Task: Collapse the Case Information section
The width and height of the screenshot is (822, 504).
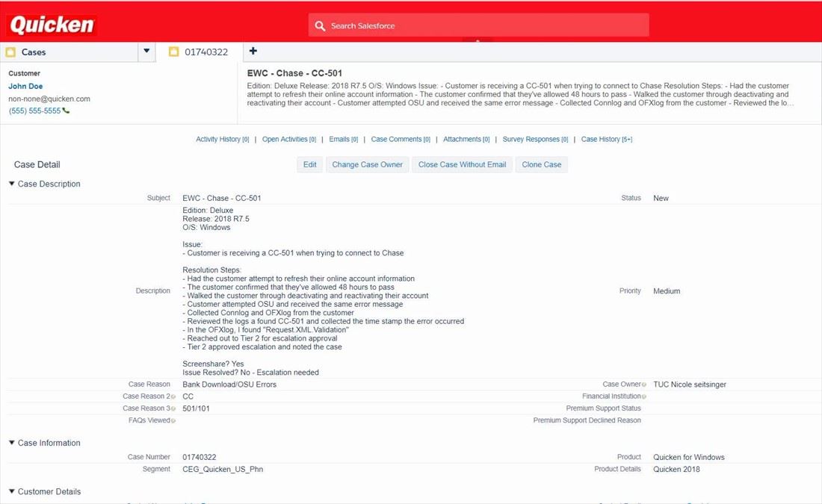Action: [12, 443]
